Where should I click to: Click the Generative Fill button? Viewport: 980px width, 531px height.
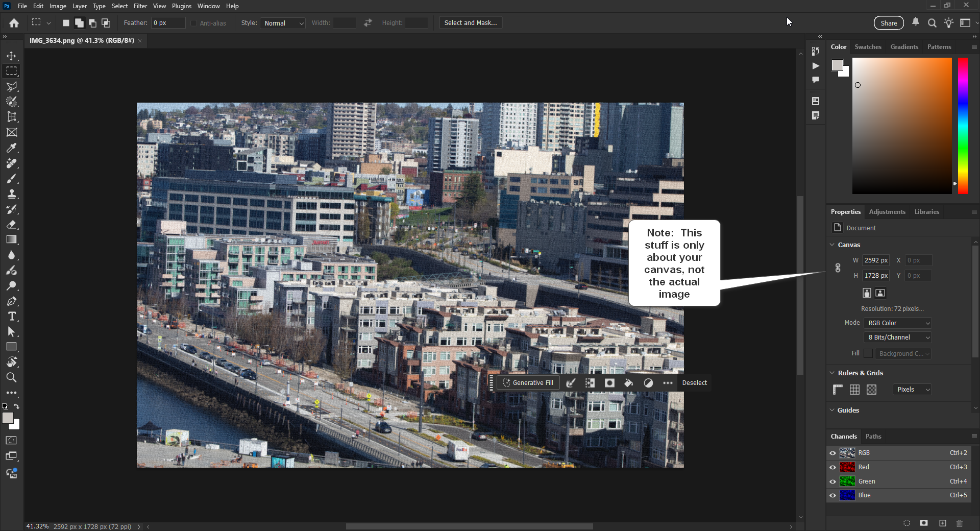[528, 382]
